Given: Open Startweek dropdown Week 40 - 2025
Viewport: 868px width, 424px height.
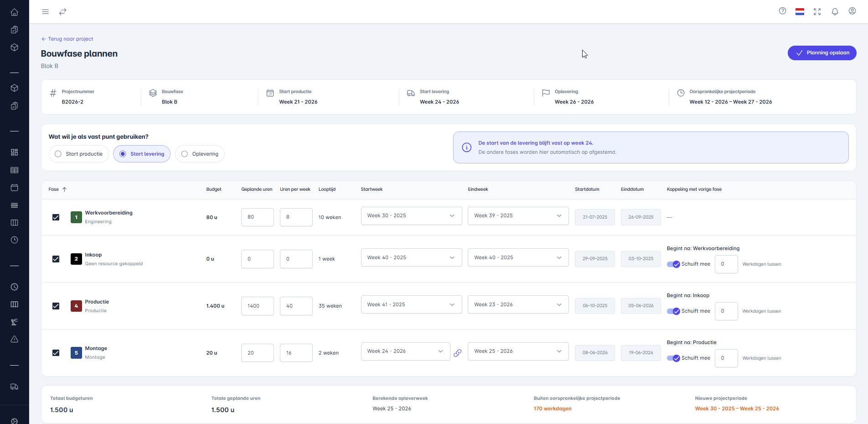Looking at the screenshot, I should 411,257.
